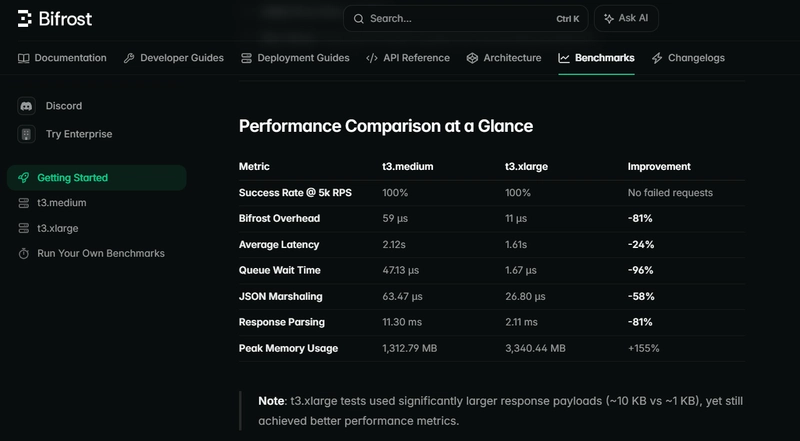
Task: Click the t3.medium server icon
Action: coord(24,203)
